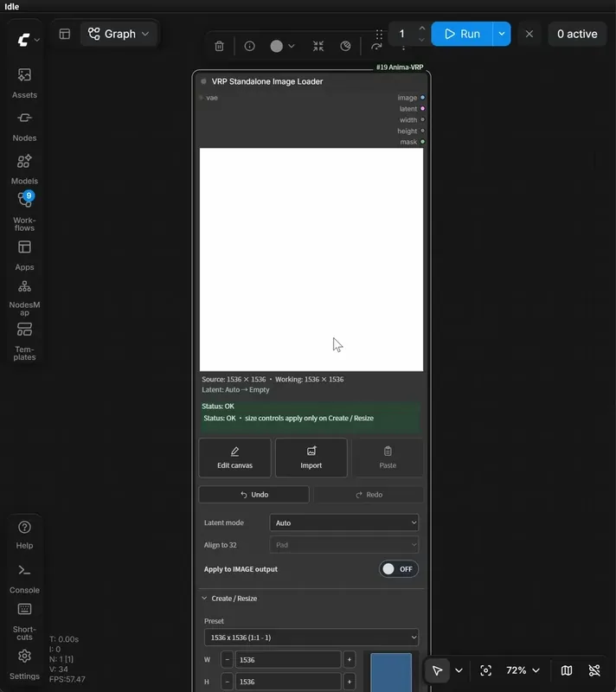Click the vae input connector
The height and width of the screenshot is (692, 616).
pos(202,98)
